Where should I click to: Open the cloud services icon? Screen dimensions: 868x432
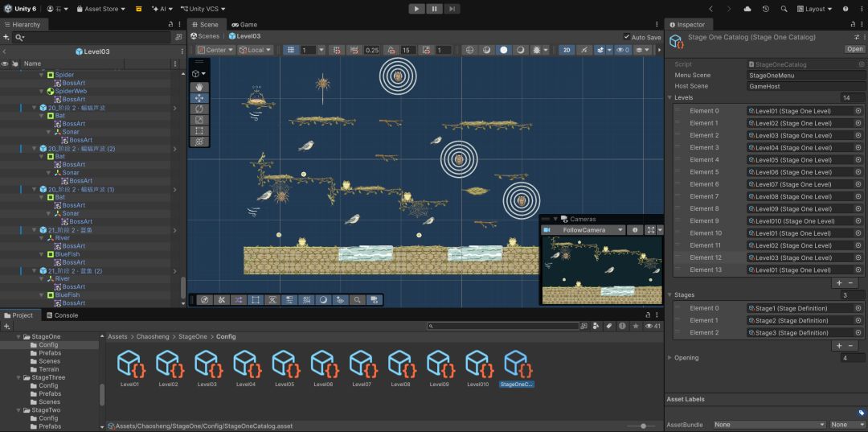[747, 9]
